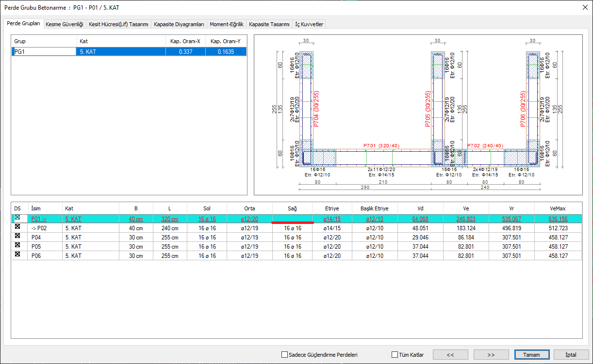
Task: Select the PG1 group cell
Action: [x=44, y=51]
